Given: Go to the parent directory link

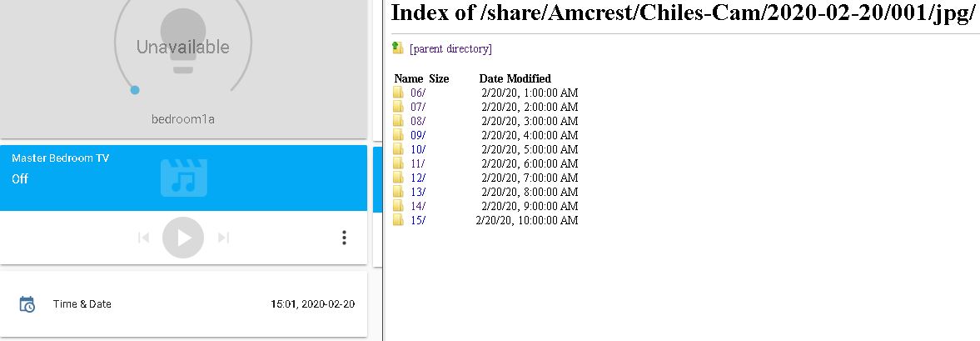Looking at the screenshot, I should (x=450, y=49).
